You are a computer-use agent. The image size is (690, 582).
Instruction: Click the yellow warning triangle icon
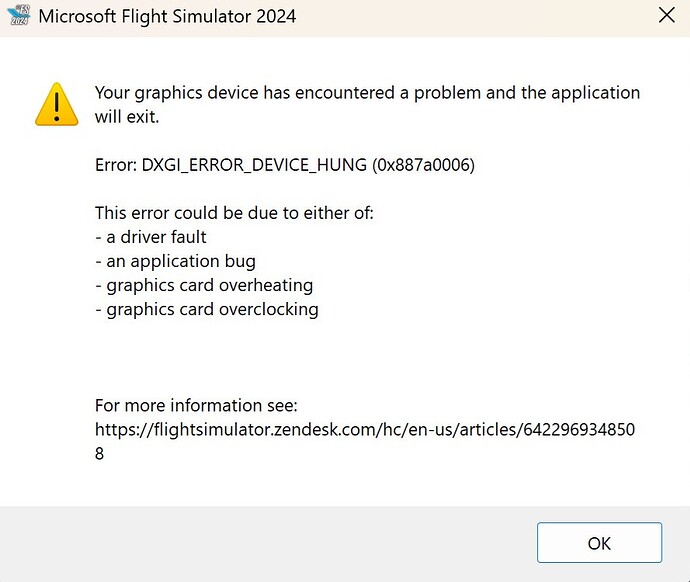click(57, 105)
